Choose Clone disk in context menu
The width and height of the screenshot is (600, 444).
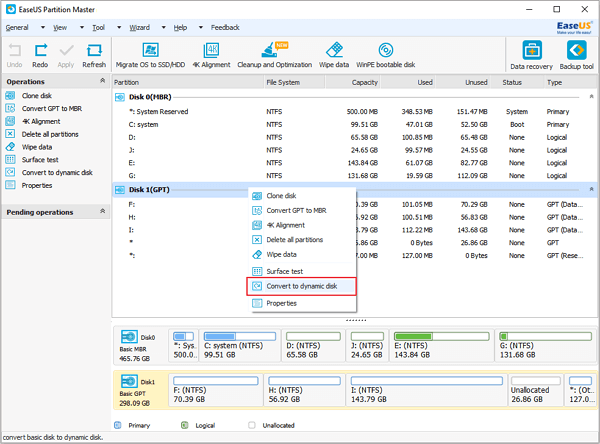point(303,196)
